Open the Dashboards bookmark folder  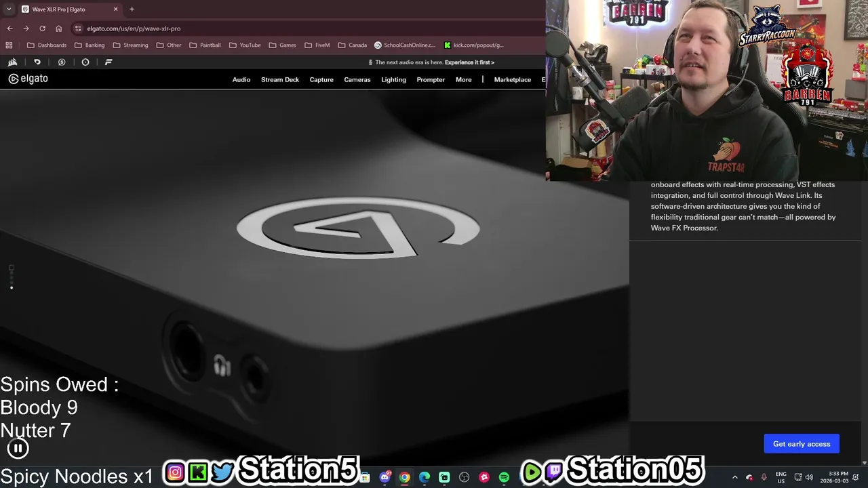tap(47, 45)
